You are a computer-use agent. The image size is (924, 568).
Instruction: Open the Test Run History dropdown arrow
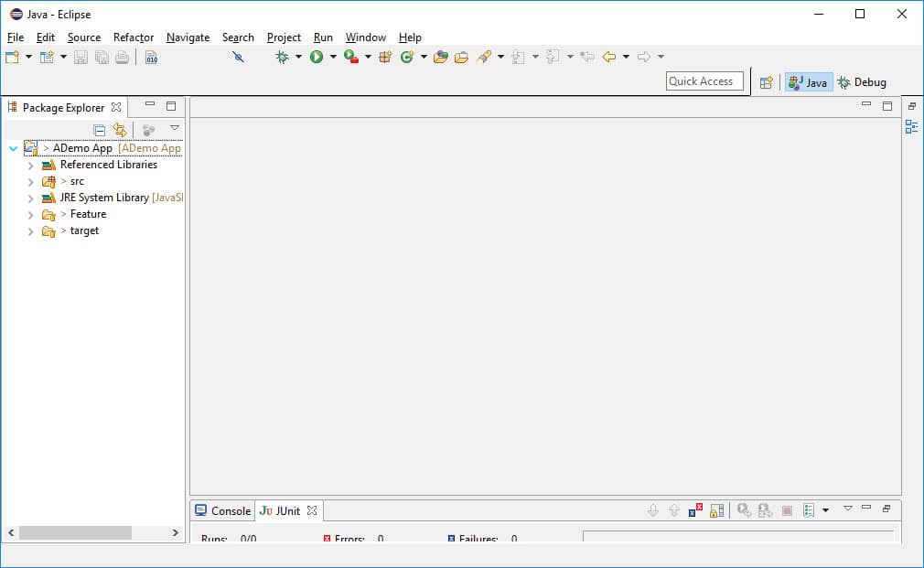(825, 510)
